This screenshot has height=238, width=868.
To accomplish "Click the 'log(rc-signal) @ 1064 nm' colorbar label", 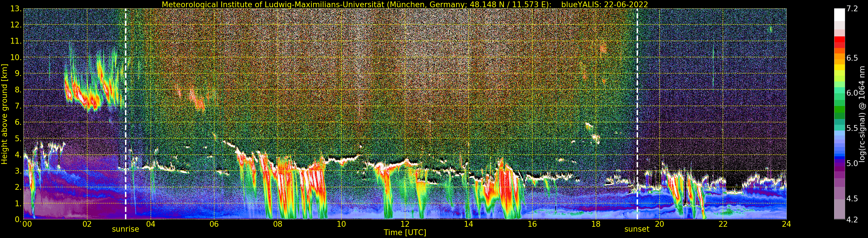I will click(x=862, y=114).
